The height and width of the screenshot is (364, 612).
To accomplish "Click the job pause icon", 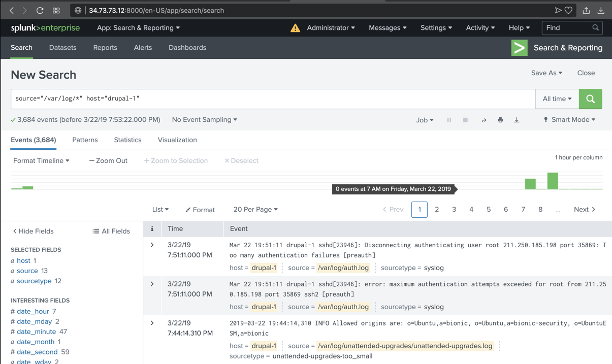I will pos(449,120).
